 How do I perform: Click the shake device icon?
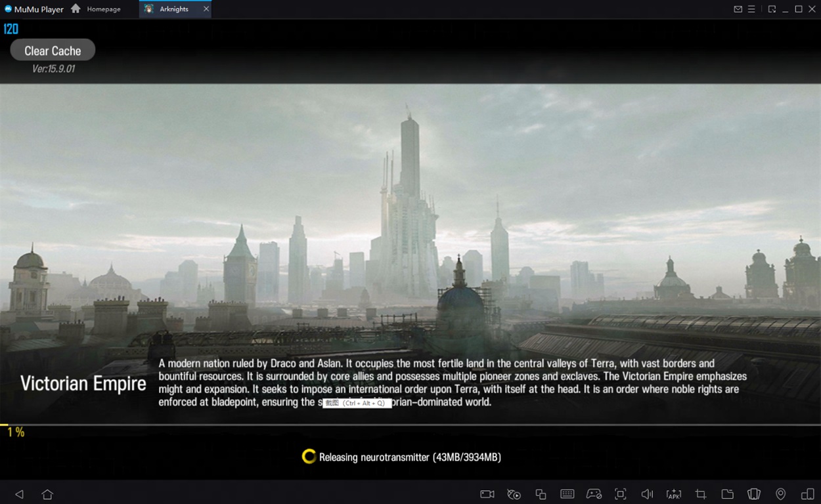(x=754, y=494)
